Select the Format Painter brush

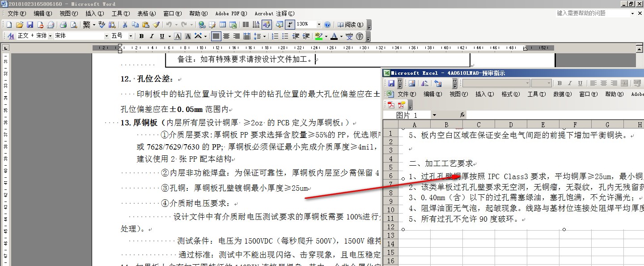(156, 25)
